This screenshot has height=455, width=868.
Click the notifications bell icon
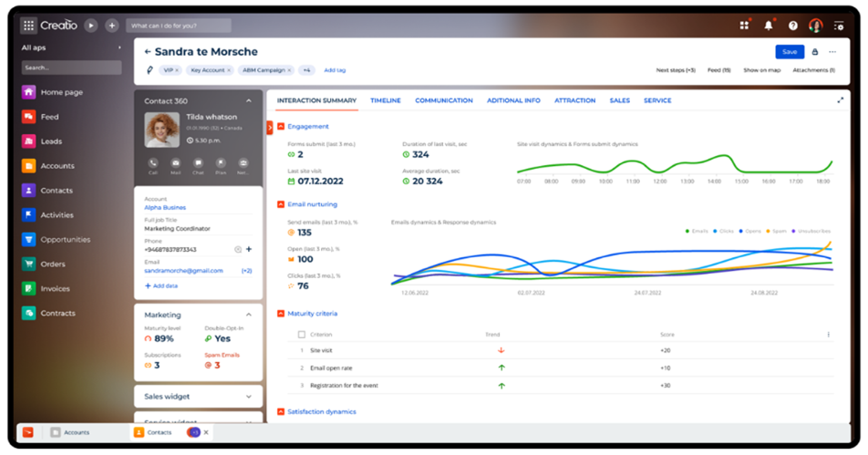point(769,26)
